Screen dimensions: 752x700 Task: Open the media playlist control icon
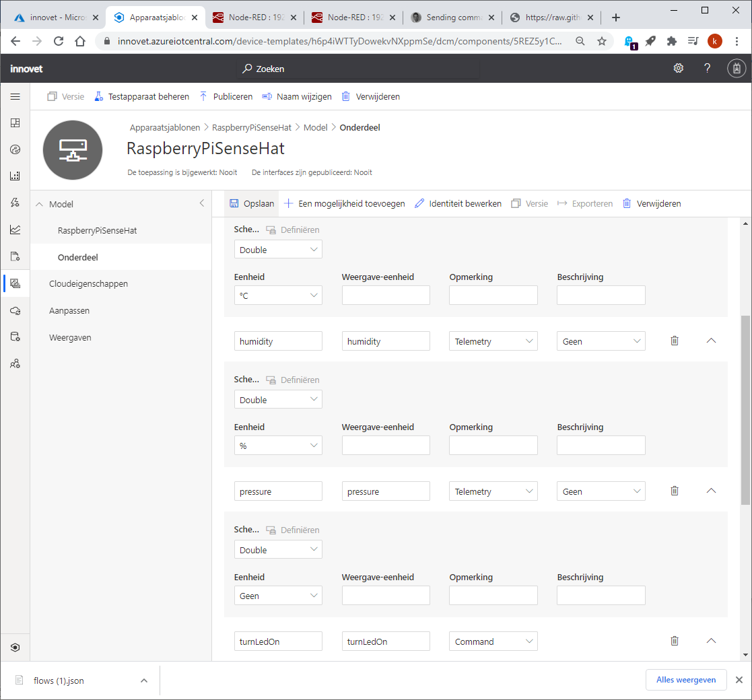pos(693,41)
